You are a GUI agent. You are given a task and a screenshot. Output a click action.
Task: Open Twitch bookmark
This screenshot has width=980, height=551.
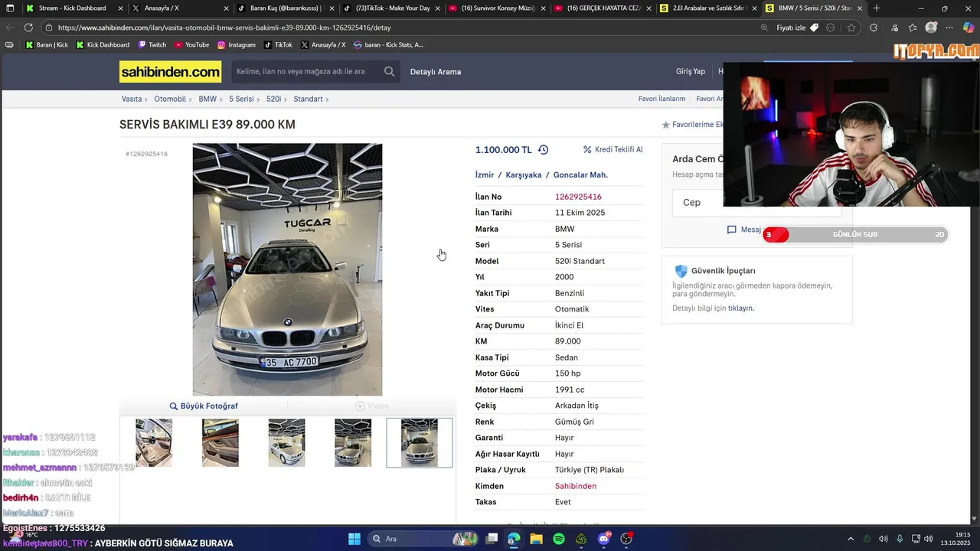click(152, 44)
